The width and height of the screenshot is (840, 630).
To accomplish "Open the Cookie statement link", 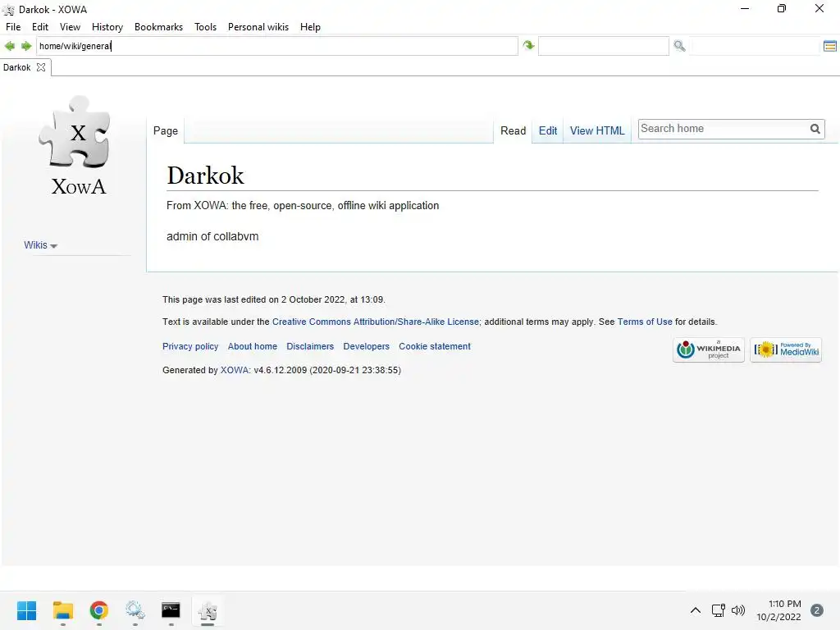I will point(435,347).
